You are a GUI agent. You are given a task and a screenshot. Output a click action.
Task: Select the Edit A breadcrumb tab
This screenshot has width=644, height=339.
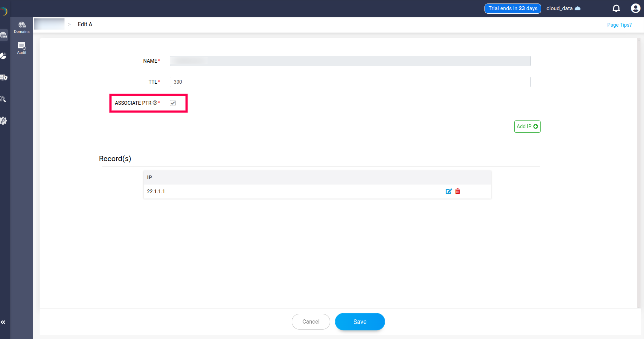(x=85, y=24)
